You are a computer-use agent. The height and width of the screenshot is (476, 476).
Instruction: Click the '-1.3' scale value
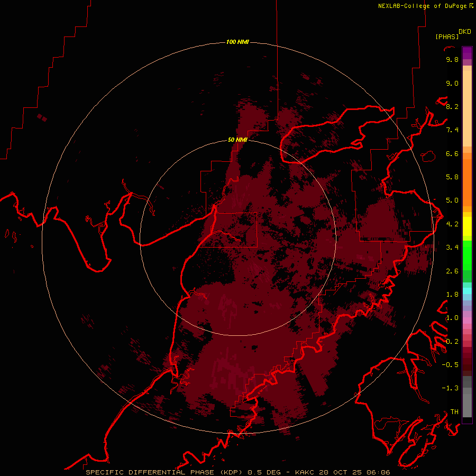[450, 388]
